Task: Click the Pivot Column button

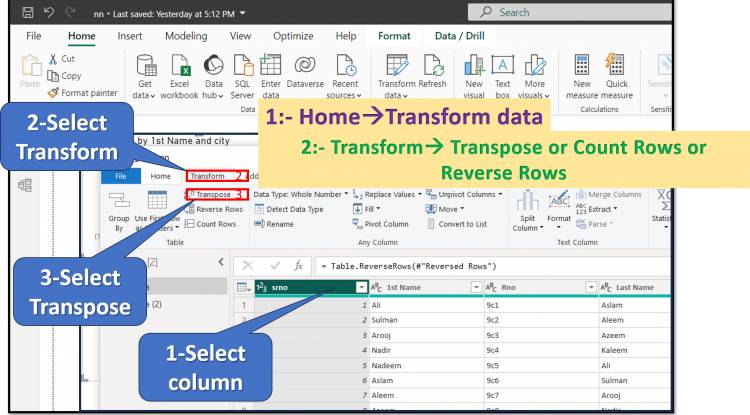Action: coord(381,224)
